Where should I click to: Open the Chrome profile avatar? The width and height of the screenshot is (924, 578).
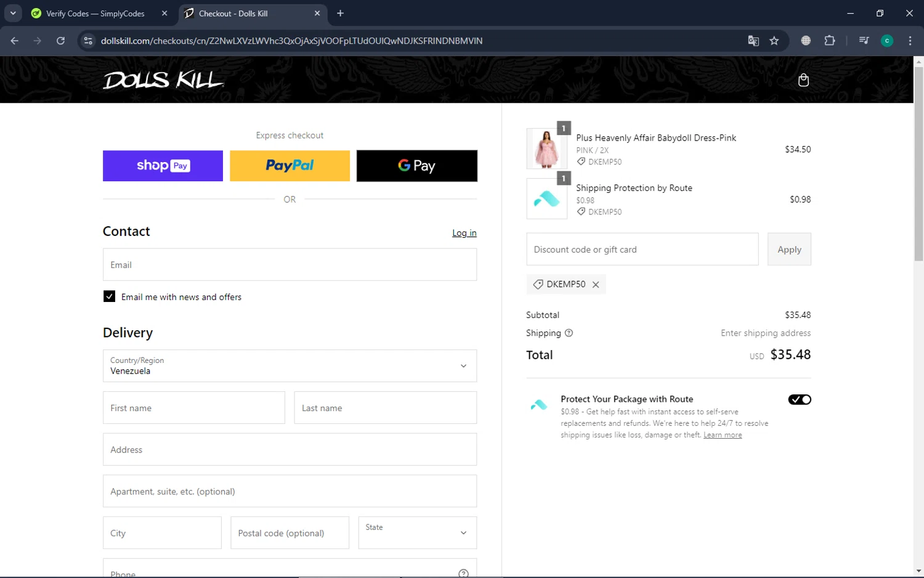point(887,41)
